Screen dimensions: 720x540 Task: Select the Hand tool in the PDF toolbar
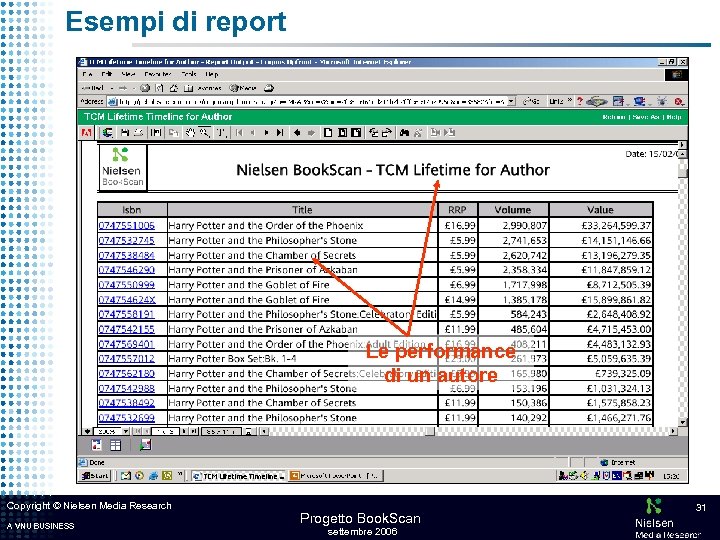(190, 133)
